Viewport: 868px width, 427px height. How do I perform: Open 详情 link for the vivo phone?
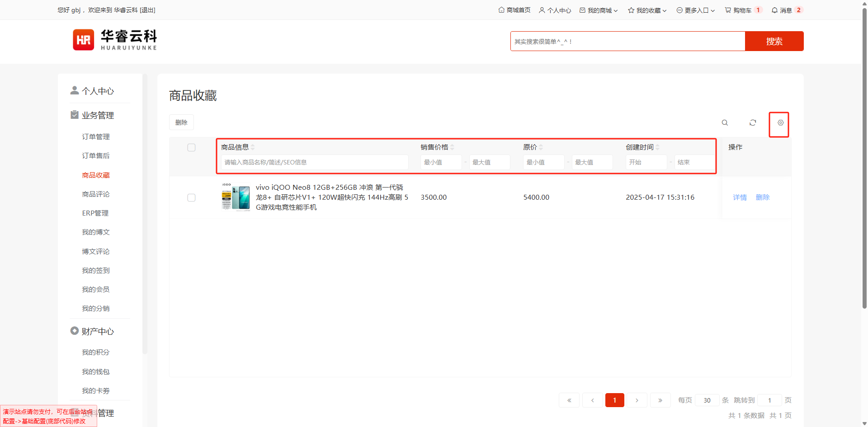(740, 197)
